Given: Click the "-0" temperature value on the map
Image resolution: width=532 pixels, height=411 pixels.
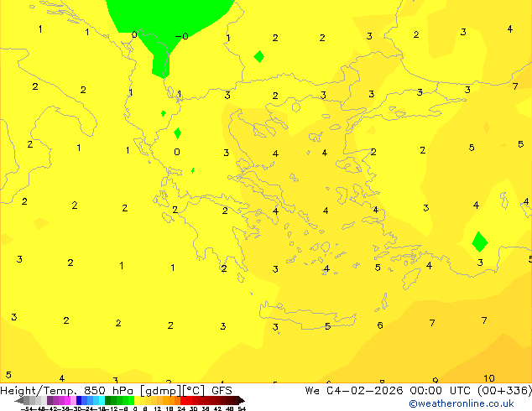Looking at the screenshot, I should pos(182,36).
